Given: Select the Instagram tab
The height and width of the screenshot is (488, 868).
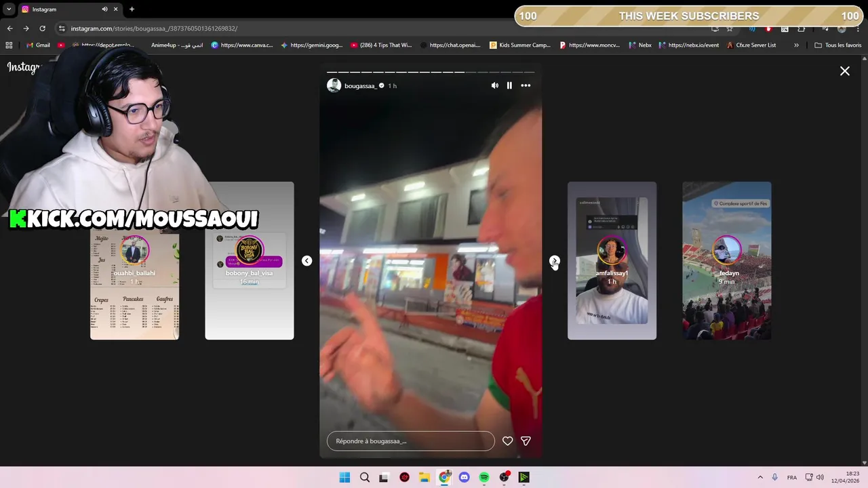Looking at the screenshot, I should point(69,9).
